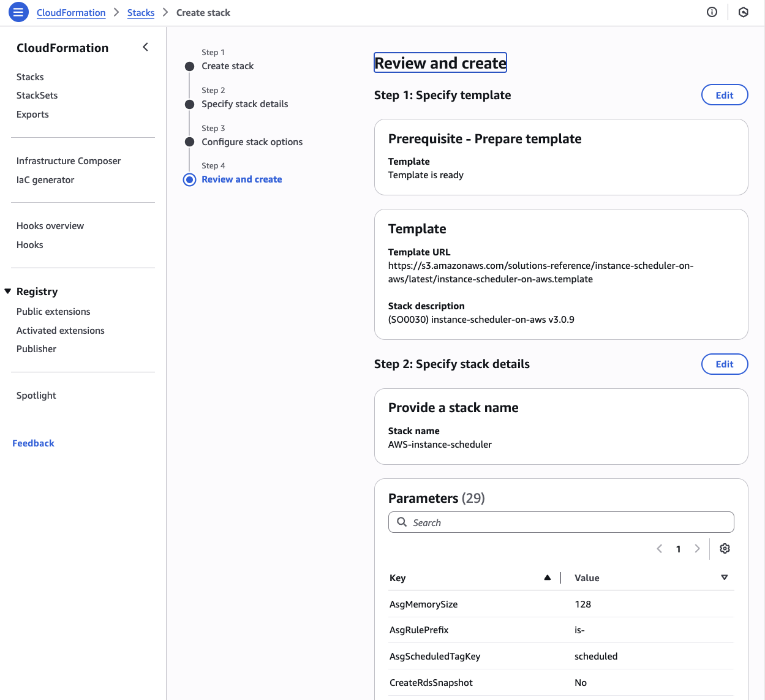This screenshot has height=700, width=765.
Task: Click the Key column header
Action: pyautogui.click(x=398, y=578)
